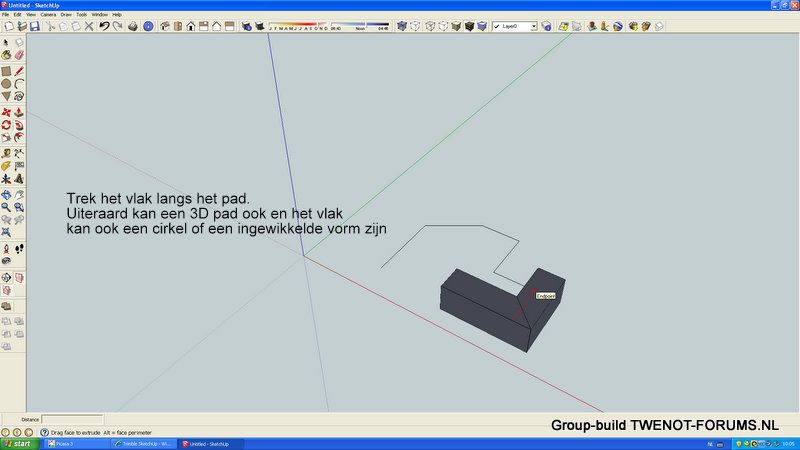Click Untitled - SketchUp taskbar button

click(x=211, y=444)
